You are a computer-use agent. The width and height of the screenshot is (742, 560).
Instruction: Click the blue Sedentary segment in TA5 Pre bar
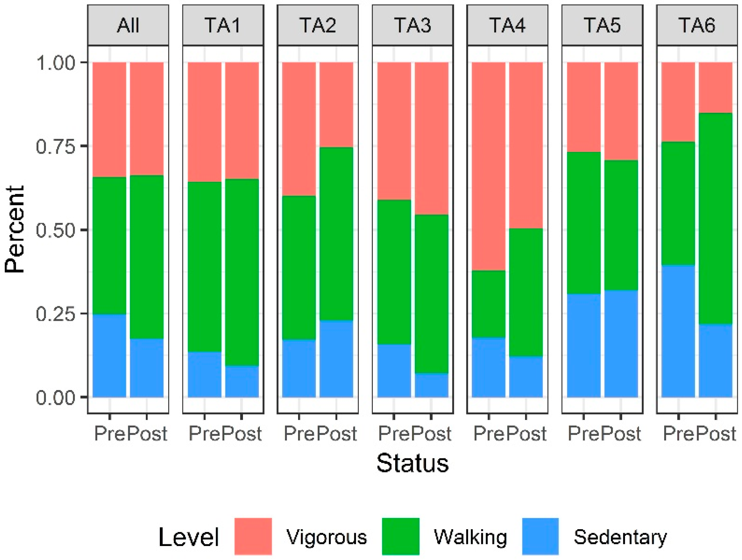[x=584, y=345]
